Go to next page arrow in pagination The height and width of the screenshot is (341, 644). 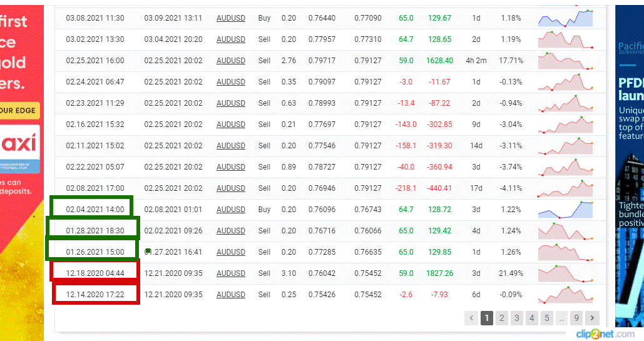[x=592, y=318]
